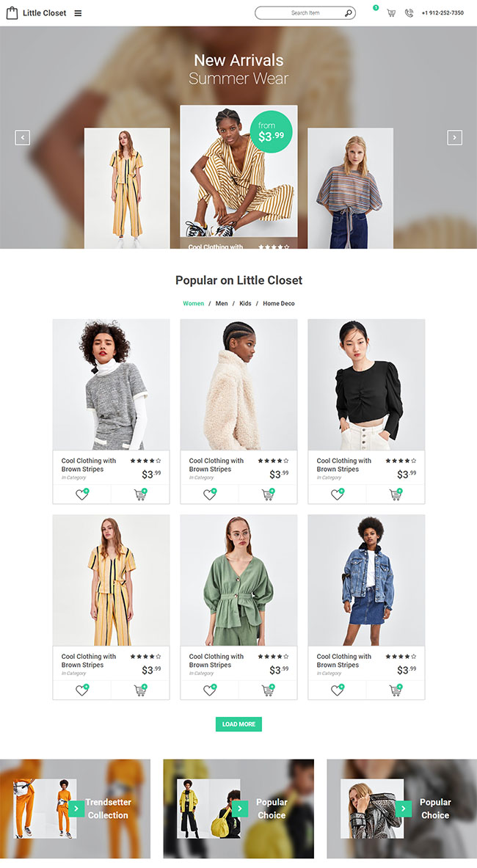Select the Men category tab
This screenshot has width=477, height=868.
click(x=222, y=304)
